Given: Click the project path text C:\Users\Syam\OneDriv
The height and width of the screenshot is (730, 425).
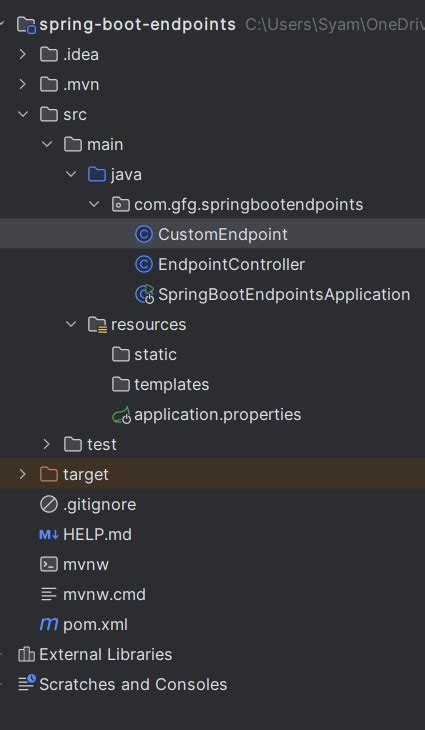Looking at the screenshot, I should tap(335, 25).
